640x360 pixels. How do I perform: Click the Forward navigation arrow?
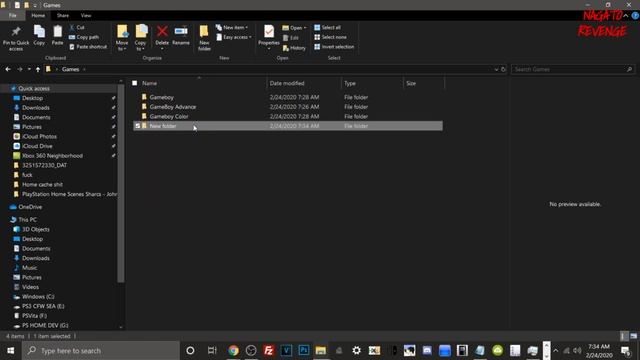(x=20, y=69)
